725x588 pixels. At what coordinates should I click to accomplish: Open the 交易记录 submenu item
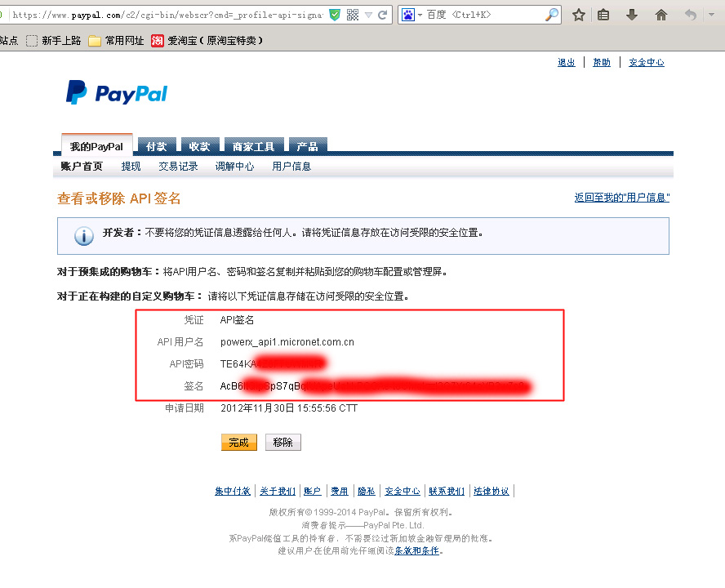coord(178,166)
